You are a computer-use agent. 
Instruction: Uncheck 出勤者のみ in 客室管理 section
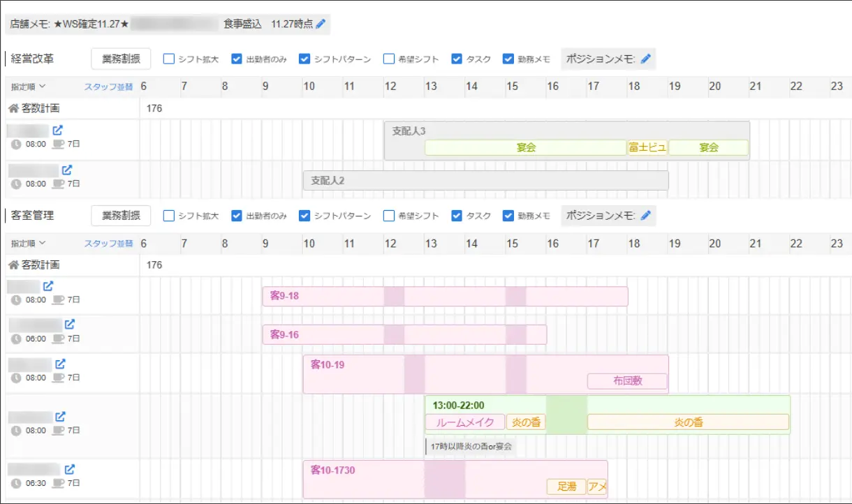pos(237,216)
